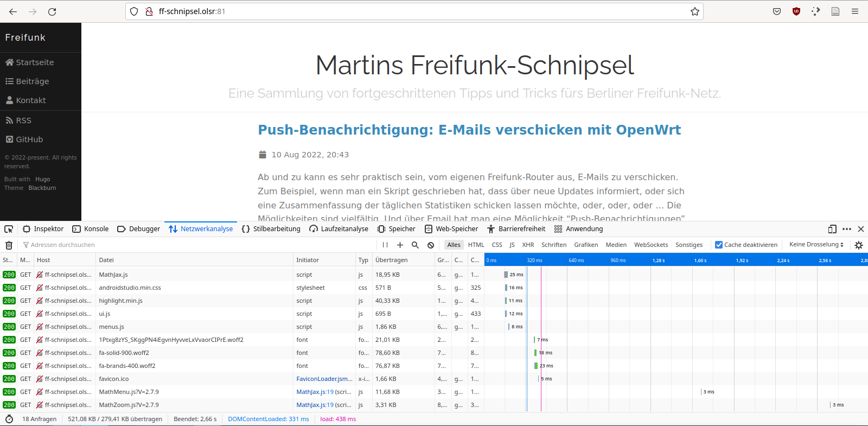The image size is (868, 426).
Task: Filter requests by HTML
Action: 476,245
